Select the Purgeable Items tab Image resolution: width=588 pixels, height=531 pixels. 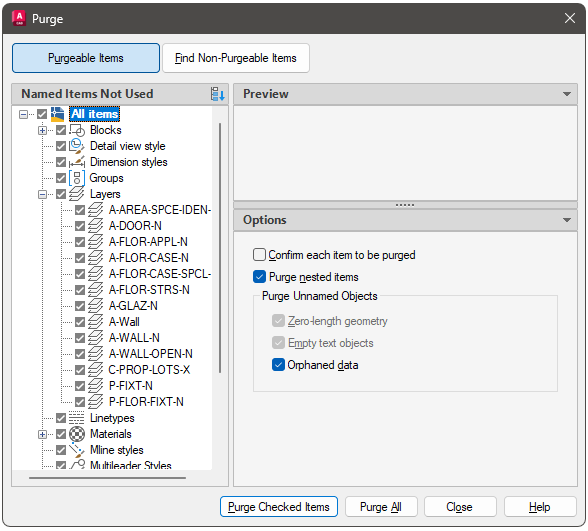pyautogui.click(x=86, y=58)
